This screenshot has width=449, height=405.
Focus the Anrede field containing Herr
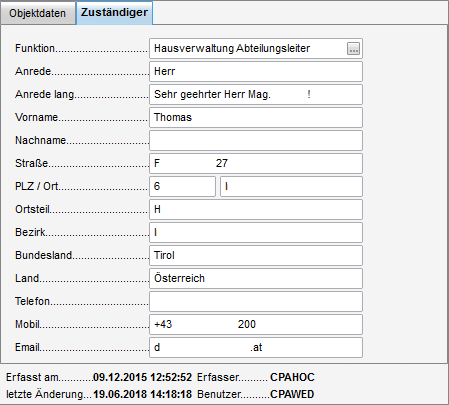[x=256, y=72]
